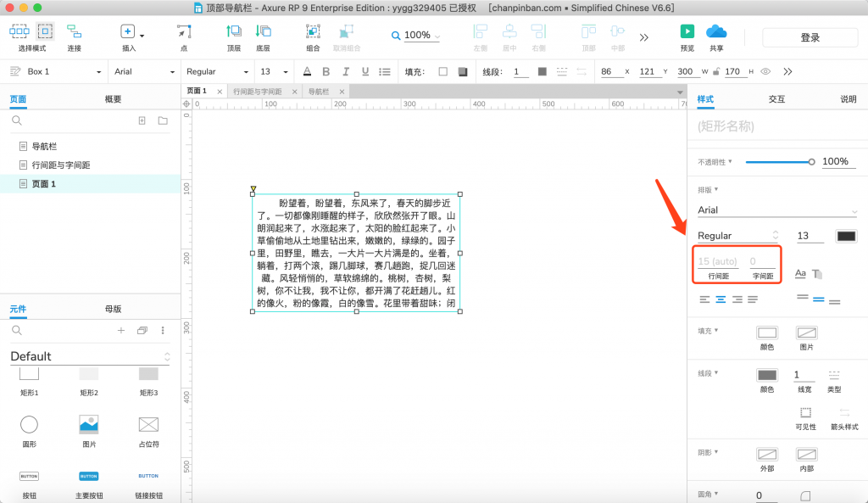Switch to the 交互 (Interactions) tab
This screenshot has height=503, width=868.
point(776,99)
